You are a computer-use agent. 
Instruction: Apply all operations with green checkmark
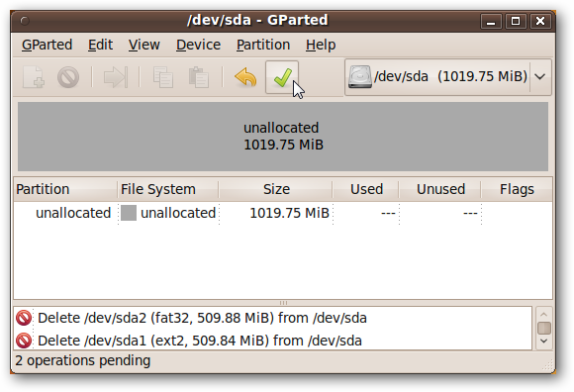[x=282, y=77]
